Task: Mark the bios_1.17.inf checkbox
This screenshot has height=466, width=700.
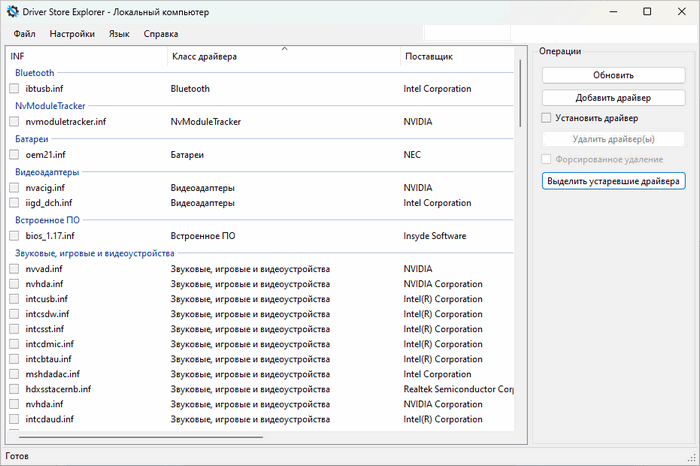Action: click(x=14, y=236)
